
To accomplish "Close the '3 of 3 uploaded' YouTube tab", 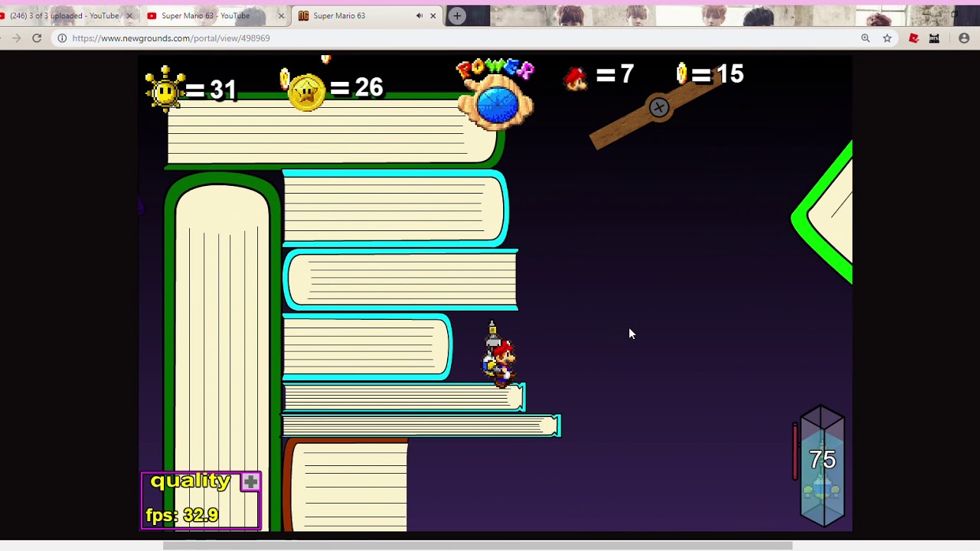I will coord(129,15).
